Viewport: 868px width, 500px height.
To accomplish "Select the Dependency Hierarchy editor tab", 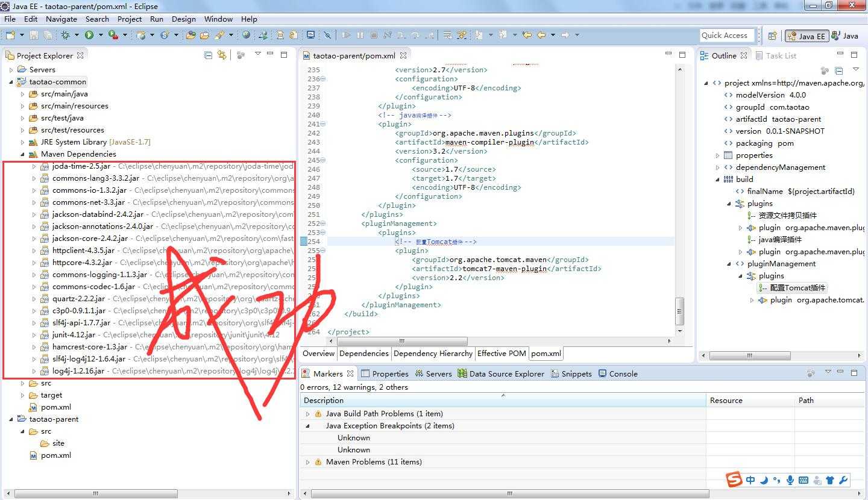I will click(x=433, y=354).
